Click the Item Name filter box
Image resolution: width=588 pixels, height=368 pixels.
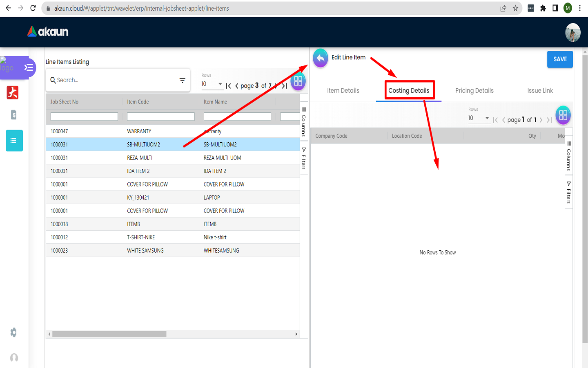click(237, 117)
